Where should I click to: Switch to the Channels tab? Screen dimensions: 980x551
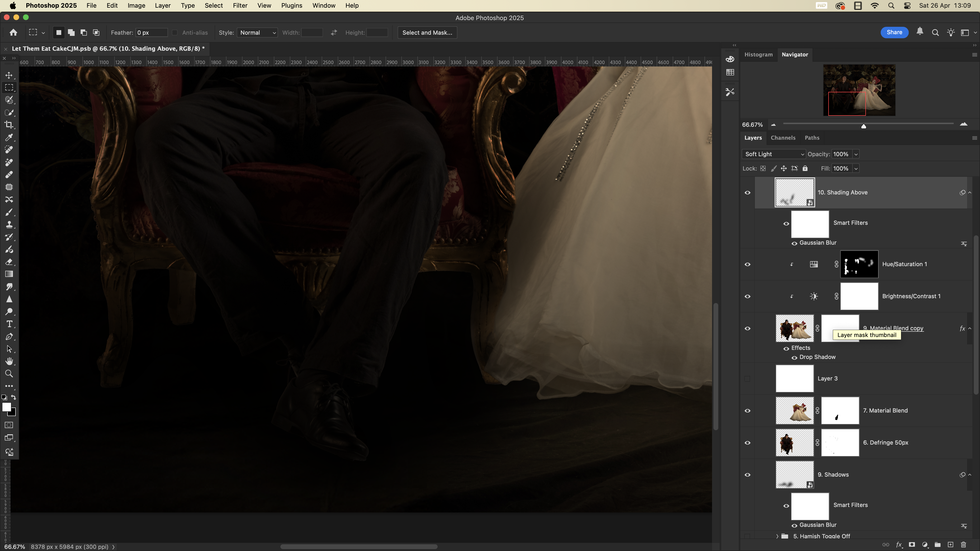pyautogui.click(x=783, y=138)
